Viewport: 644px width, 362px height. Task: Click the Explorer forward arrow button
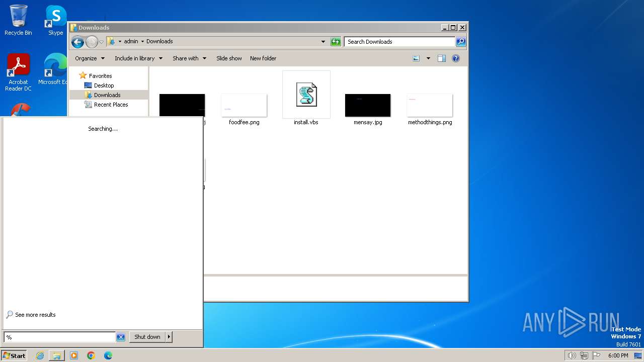tap(92, 42)
